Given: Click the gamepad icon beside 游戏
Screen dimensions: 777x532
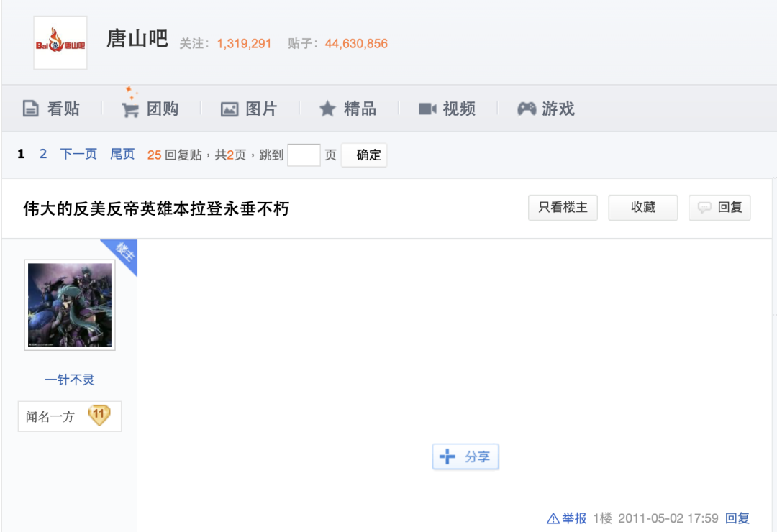Looking at the screenshot, I should 527,109.
